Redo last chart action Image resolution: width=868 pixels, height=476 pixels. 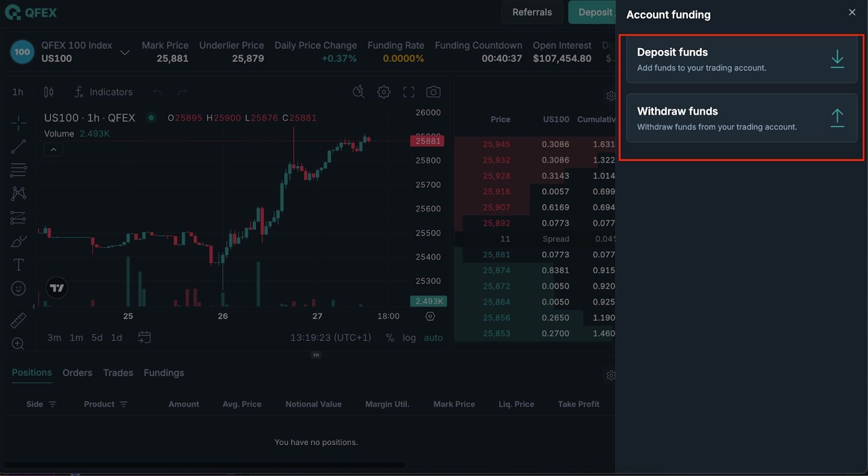pyautogui.click(x=182, y=92)
